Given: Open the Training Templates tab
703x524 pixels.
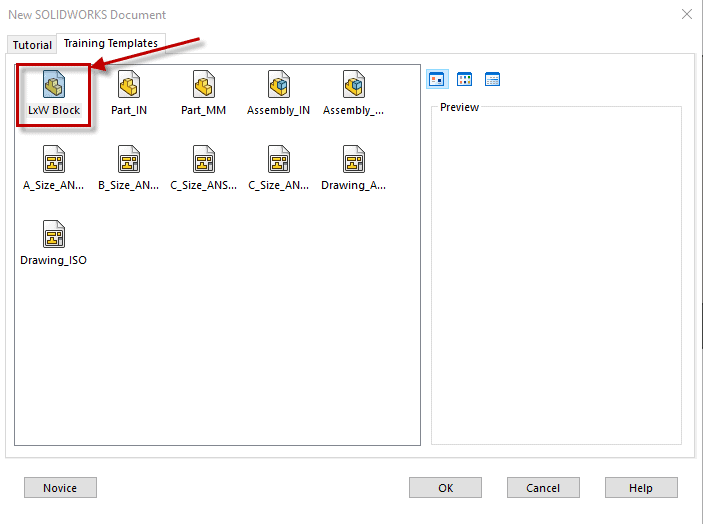Looking at the screenshot, I should (111, 43).
